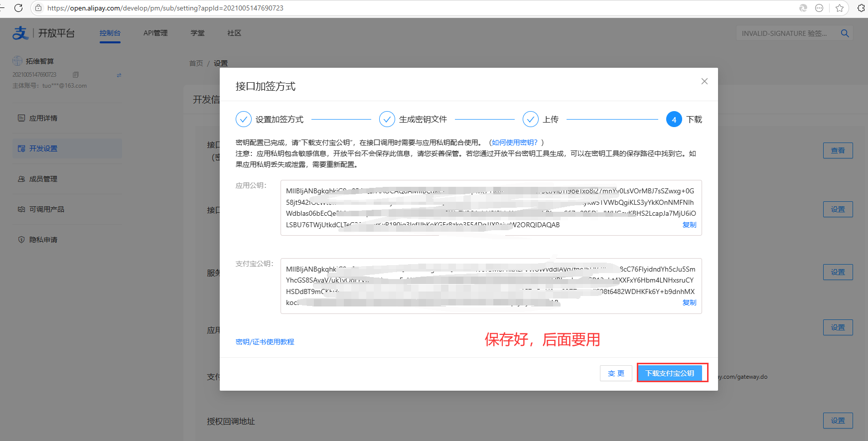Screen dimensions: 868x441
Task: Select 开发设置 in the sidebar
Action: point(67,148)
